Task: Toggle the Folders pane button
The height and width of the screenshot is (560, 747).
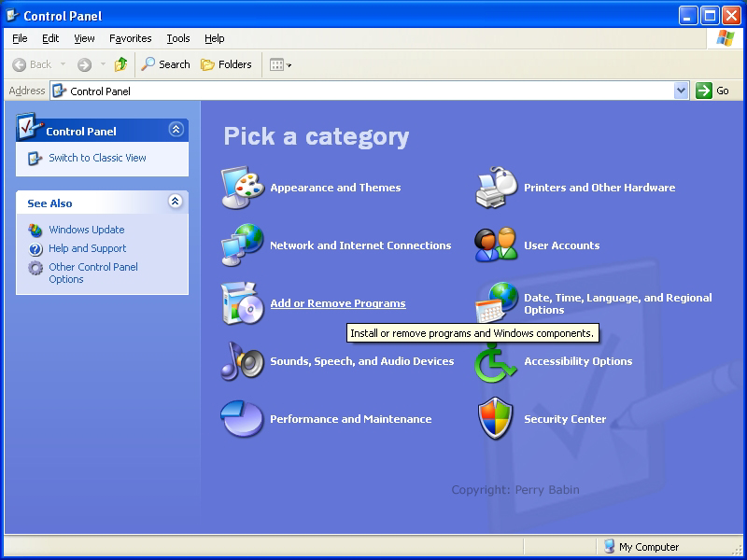Action: pyautogui.click(x=226, y=64)
